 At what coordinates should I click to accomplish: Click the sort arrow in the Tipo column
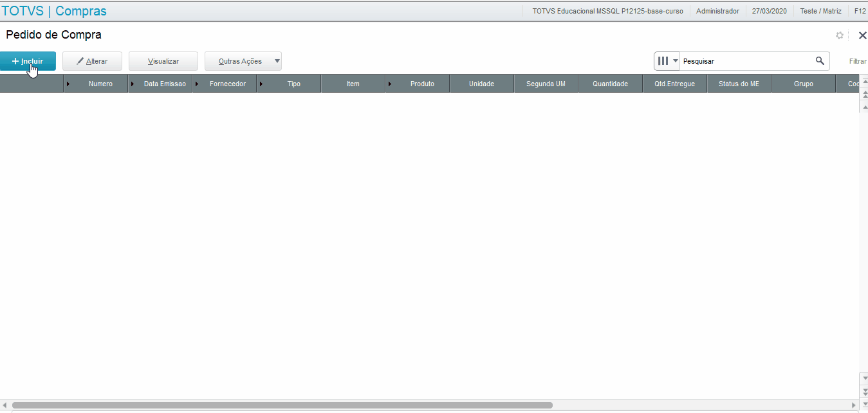pos(261,84)
